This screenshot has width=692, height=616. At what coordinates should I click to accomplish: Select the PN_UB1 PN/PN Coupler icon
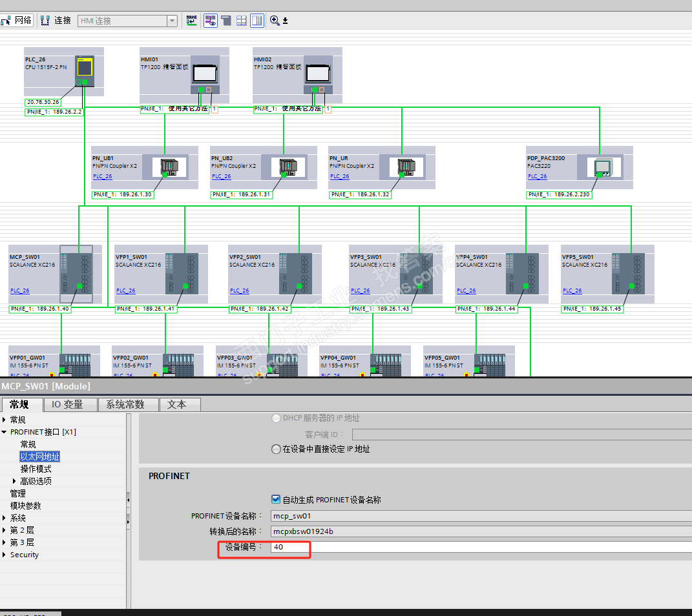[x=169, y=167]
